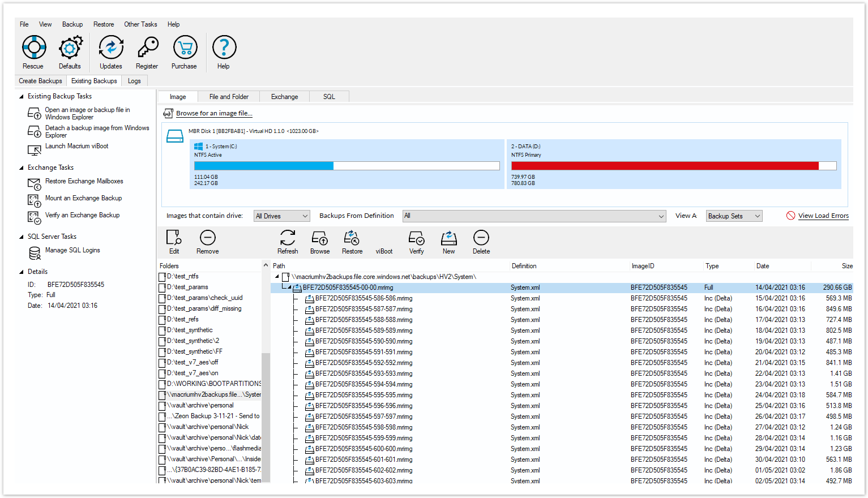This screenshot has height=498, width=868.
Task: Switch to the Logs tab
Action: (x=134, y=81)
